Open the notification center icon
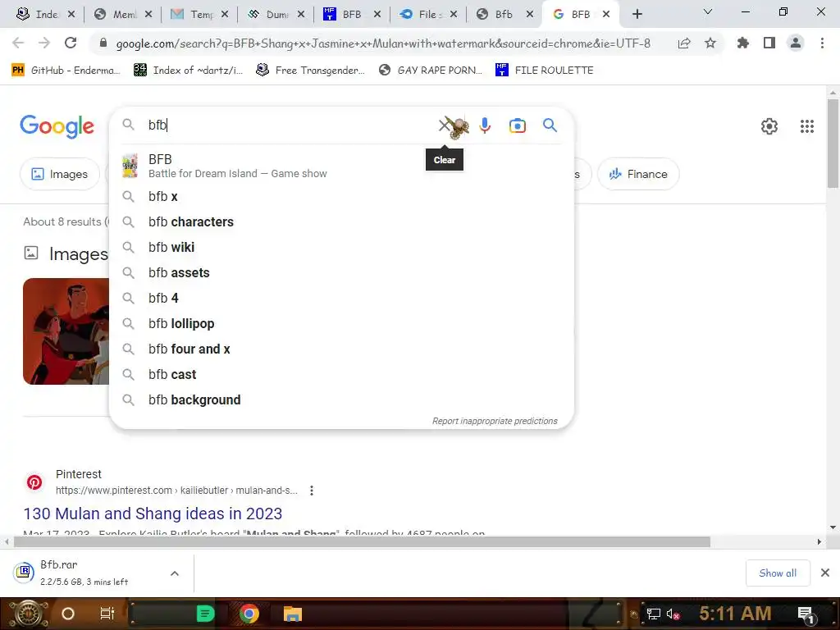 point(806,614)
